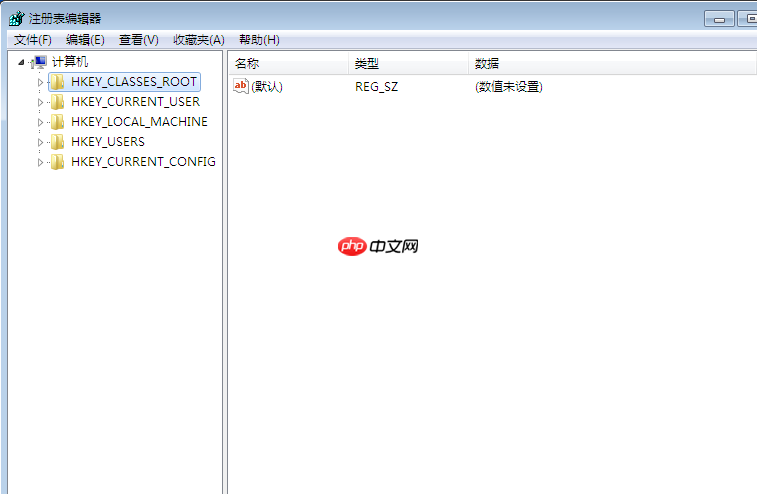The image size is (757, 494).
Task: Select HKEY_CURRENT_USER label in tree
Action: pyautogui.click(x=135, y=102)
